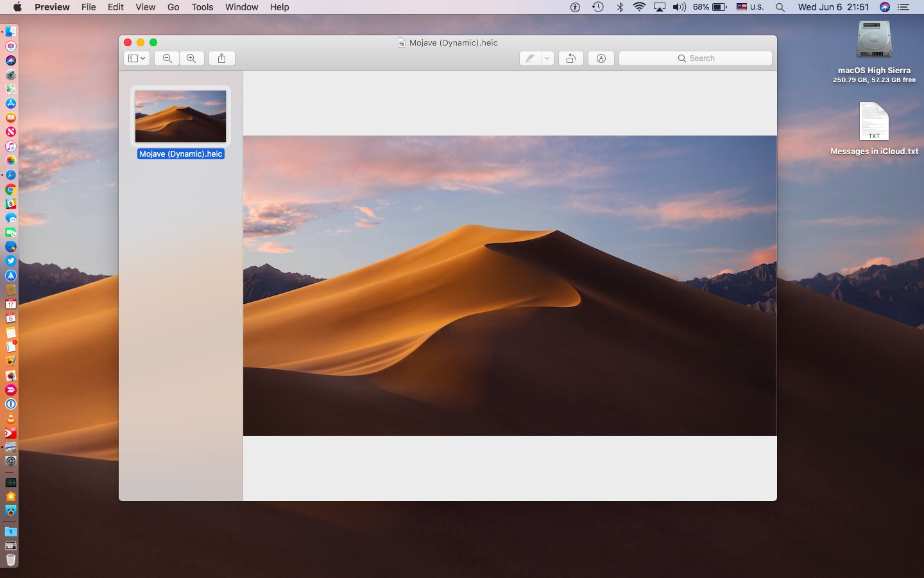Click the zoom out magnifier button
Image resolution: width=924 pixels, height=578 pixels.
pyautogui.click(x=167, y=58)
